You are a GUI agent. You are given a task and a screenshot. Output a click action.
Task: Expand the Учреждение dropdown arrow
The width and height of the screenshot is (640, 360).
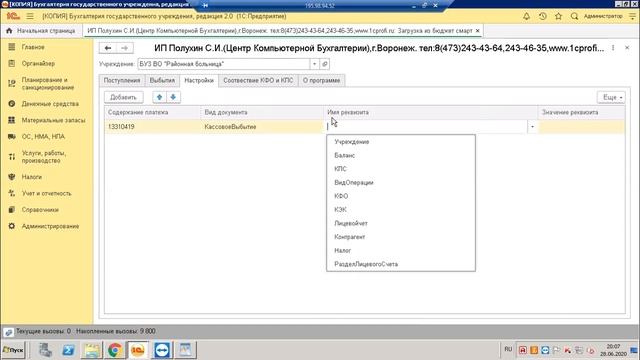click(315, 64)
